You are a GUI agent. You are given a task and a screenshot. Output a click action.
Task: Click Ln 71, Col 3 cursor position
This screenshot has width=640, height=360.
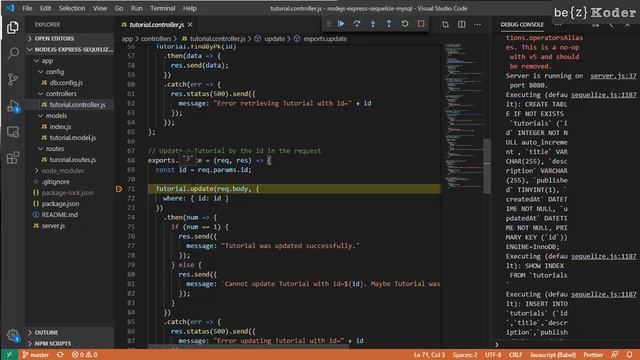click(x=429, y=355)
